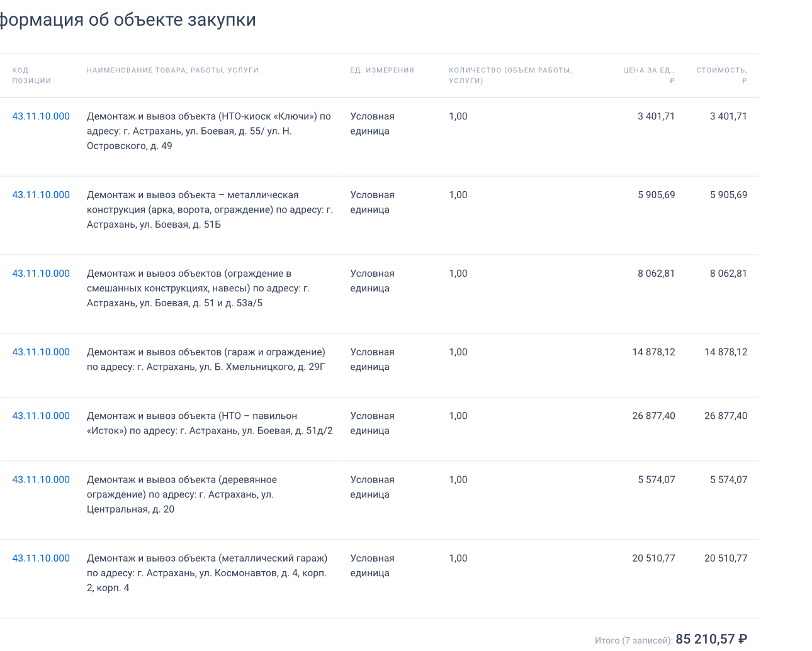Click the «Цена за ед., ₽» column header
Screen dimensions: 812x651
[649, 75]
